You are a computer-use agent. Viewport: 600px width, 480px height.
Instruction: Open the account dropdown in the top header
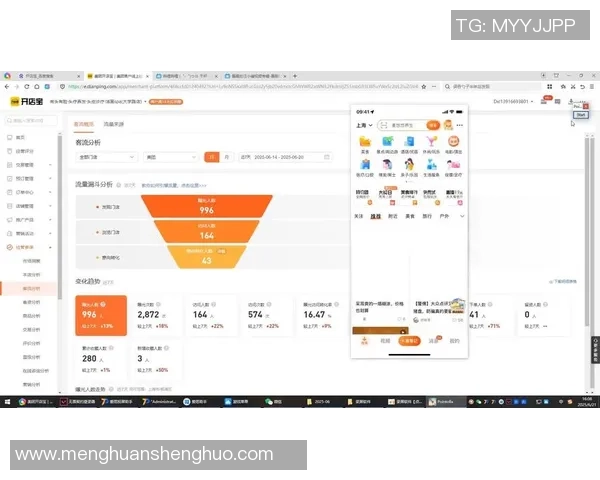(x=514, y=101)
